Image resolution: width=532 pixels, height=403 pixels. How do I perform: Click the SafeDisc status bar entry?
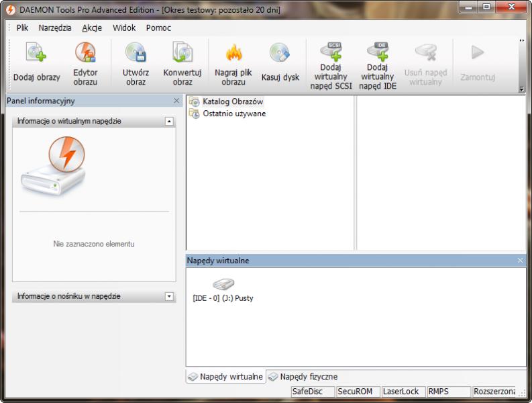[x=313, y=392]
